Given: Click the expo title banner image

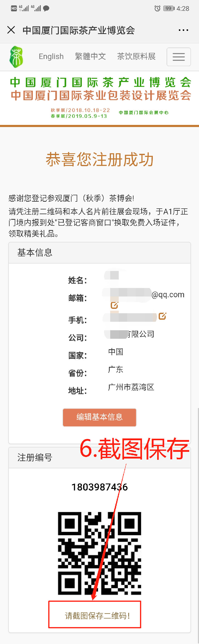Looking at the screenshot, I should click(100, 98).
